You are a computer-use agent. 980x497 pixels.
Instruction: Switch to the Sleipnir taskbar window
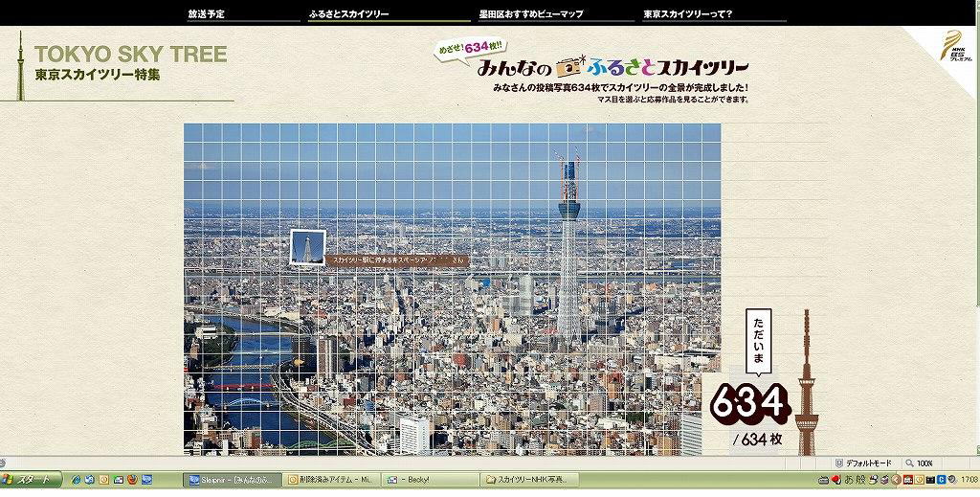coord(232,480)
